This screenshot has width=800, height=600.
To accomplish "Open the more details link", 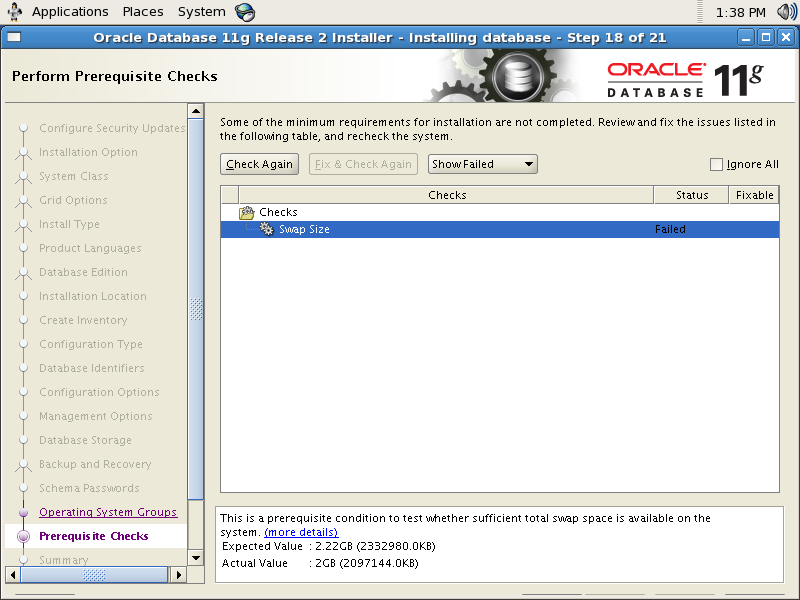I will pyautogui.click(x=301, y=532).
